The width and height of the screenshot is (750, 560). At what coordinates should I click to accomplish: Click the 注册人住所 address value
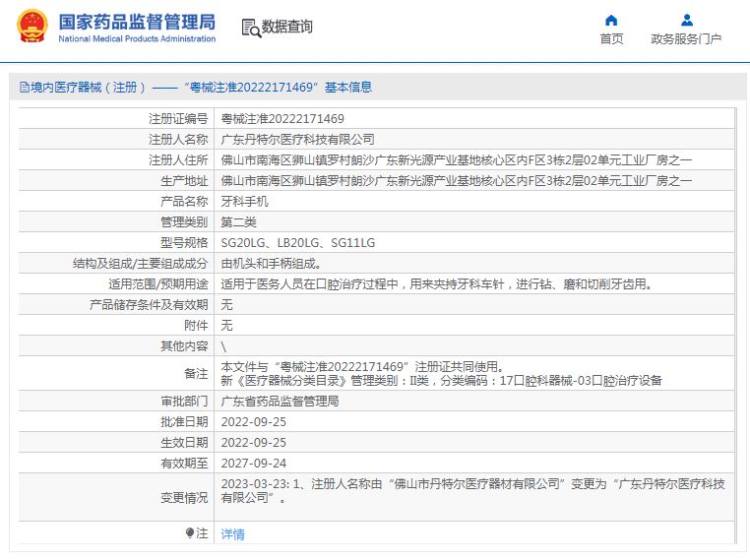click(x=457, y=159)
